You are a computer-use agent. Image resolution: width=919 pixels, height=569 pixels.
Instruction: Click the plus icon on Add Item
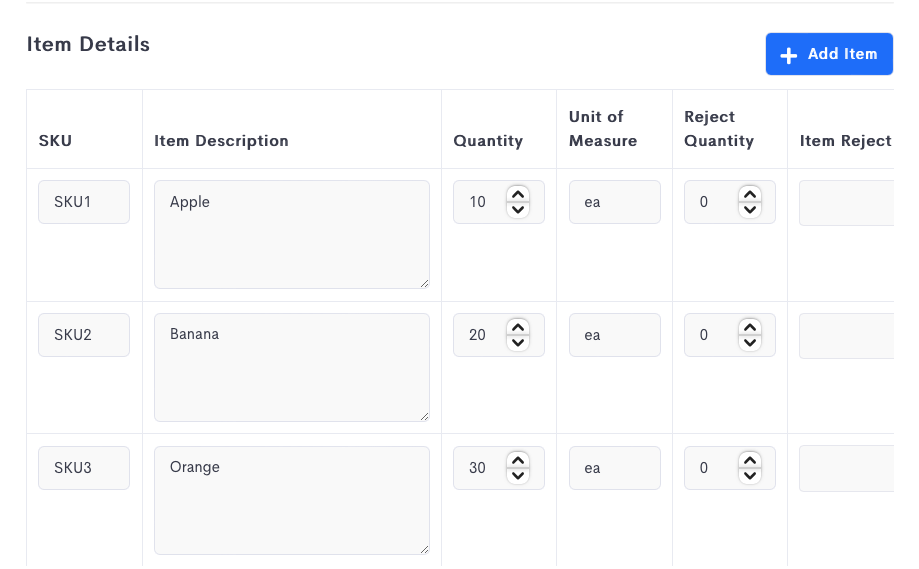pos(789,55)
